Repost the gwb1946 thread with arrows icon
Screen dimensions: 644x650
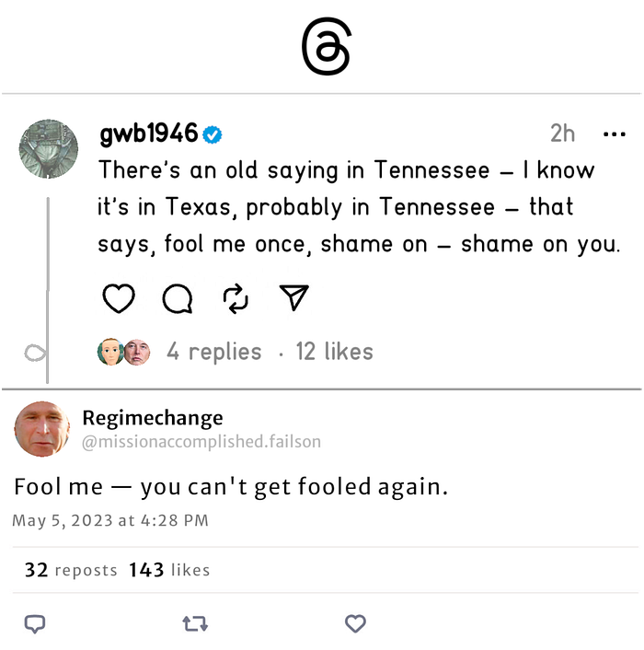pos(236,298)
